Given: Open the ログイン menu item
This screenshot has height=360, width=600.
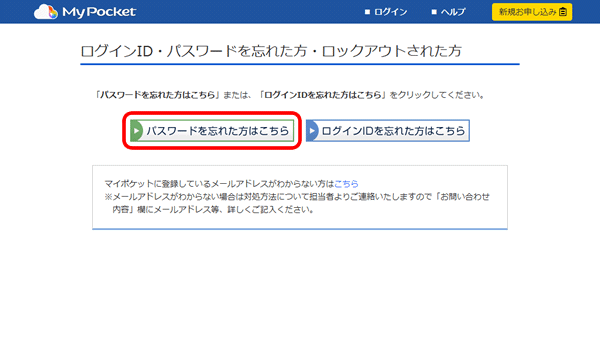Looking at the screenshot, I should 386,12.
